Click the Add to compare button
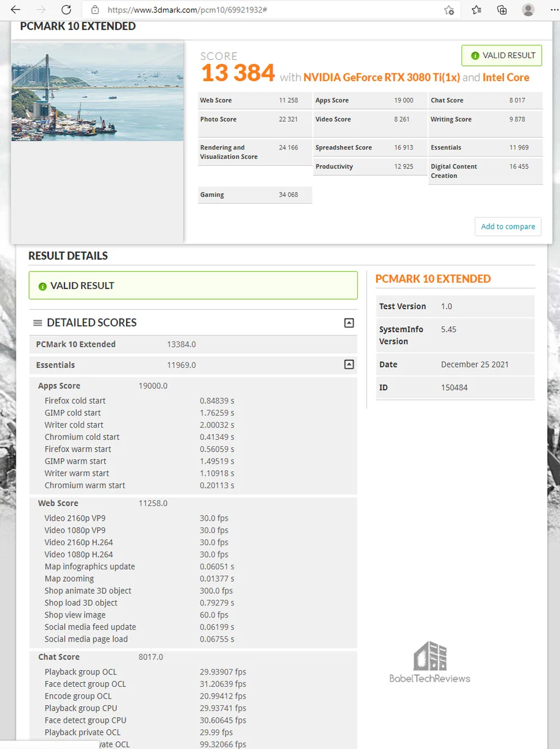The height and width of the screenshot is (749, 560). 508,226
